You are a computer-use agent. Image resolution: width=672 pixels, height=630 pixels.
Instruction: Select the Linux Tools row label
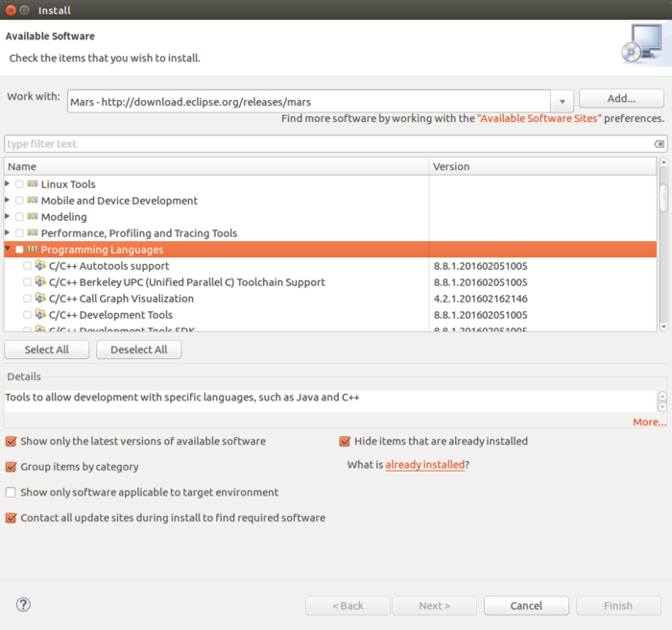pyautogui.click(x=68, y=184)
